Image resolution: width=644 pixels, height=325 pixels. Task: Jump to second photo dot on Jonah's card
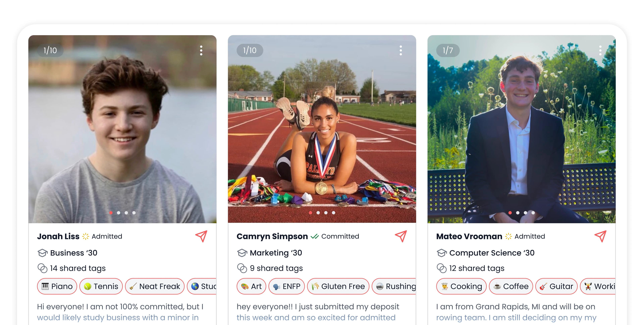[x=119, y=213]
